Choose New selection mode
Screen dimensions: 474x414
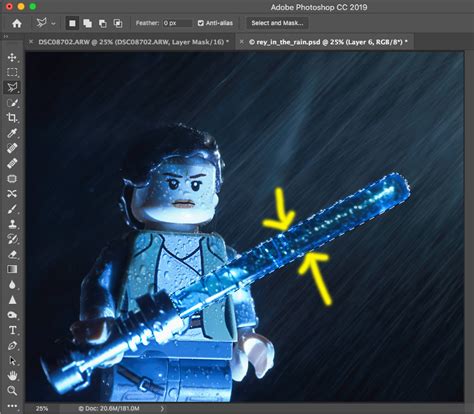[x=72, y=23]
